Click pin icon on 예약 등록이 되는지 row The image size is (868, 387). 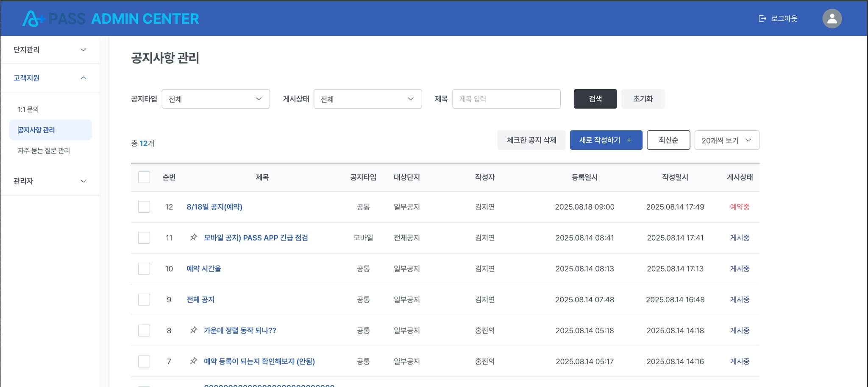tap(194, 361)
